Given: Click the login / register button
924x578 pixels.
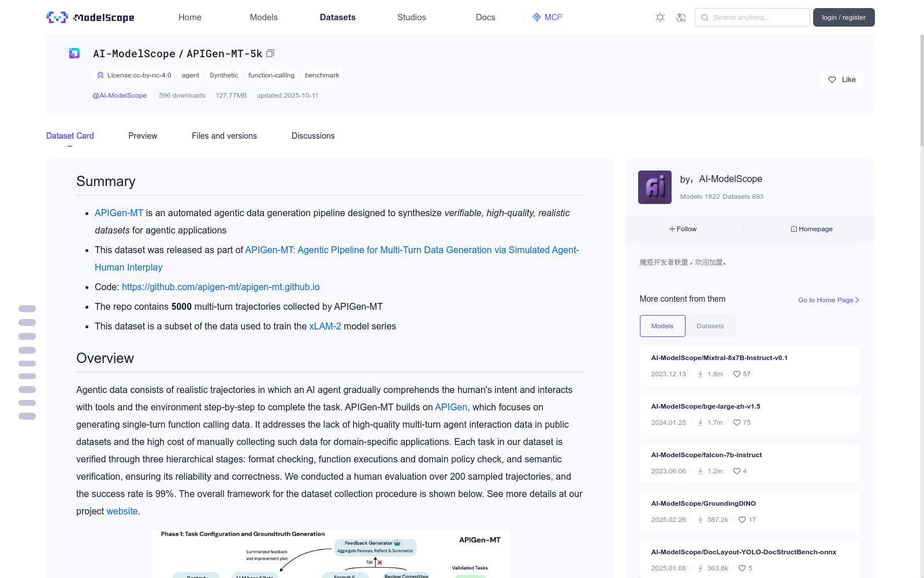Looking at the screenshot, I should point(844,17).
